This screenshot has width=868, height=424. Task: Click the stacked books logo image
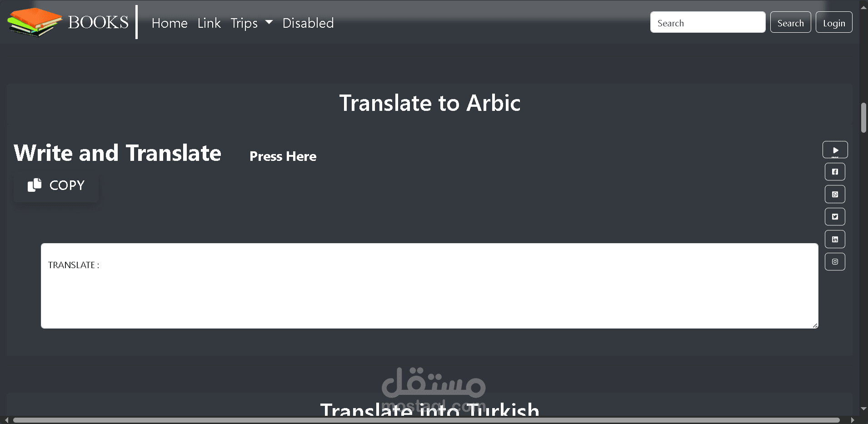pyautogui.click(x=35, y=22)
